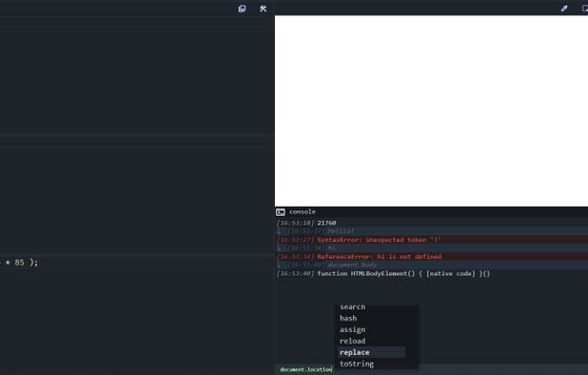Select 'search' autocomplete suggestion
This screenshot has width=588, height=375.
[352, 307]
